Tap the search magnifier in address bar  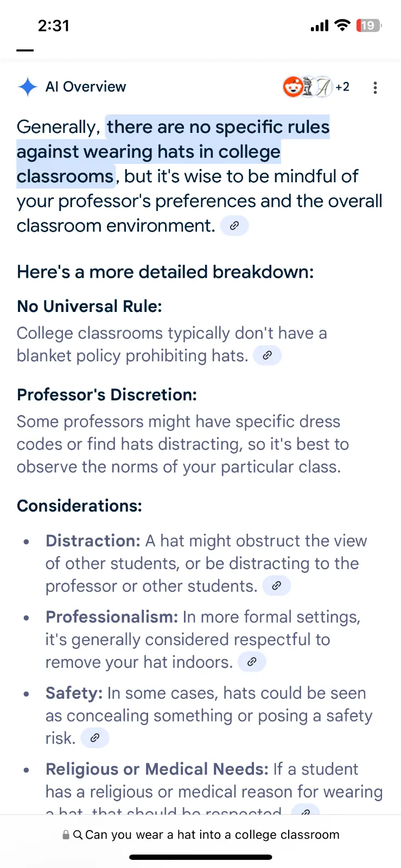tap(78, 835)
